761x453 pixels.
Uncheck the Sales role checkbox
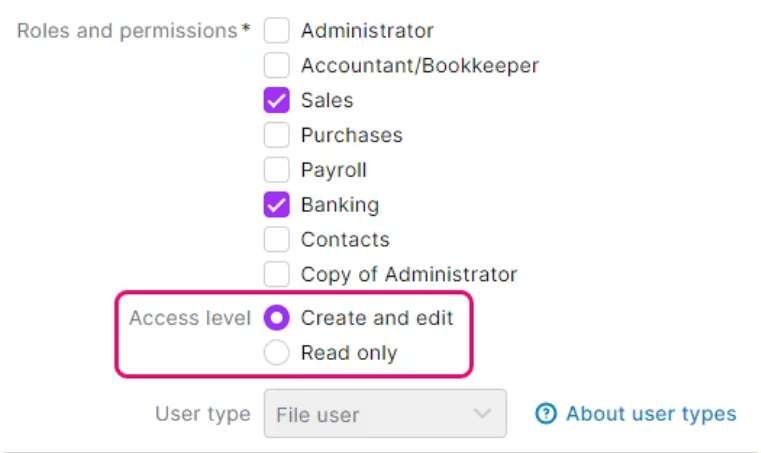pos(277,100)
